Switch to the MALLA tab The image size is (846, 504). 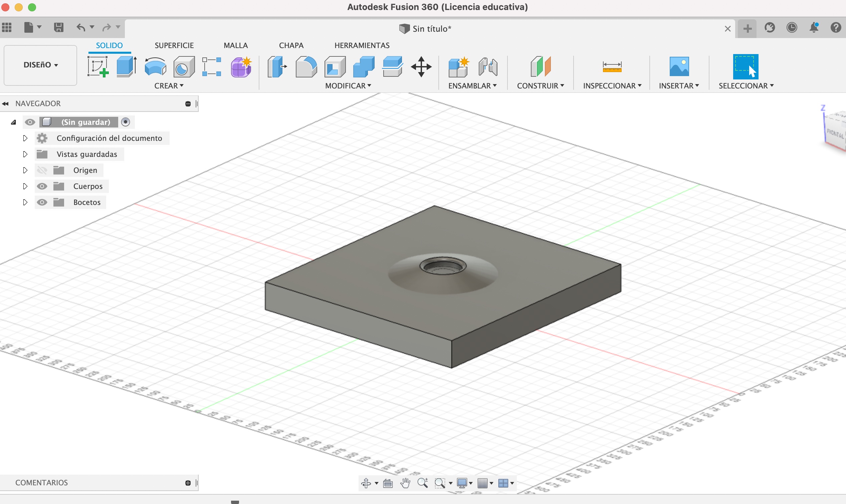click(236, 45)
